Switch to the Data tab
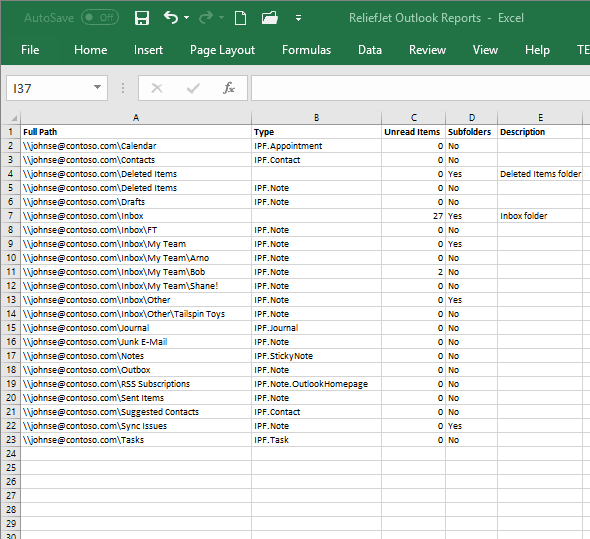Screen dimensions: 590x539 pyautogui.click(x=370, y=50)
